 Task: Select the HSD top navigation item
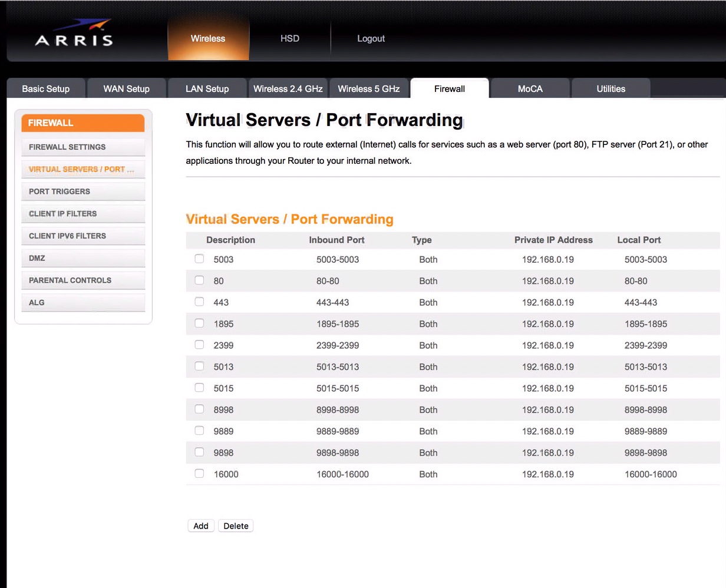(290, 38)
